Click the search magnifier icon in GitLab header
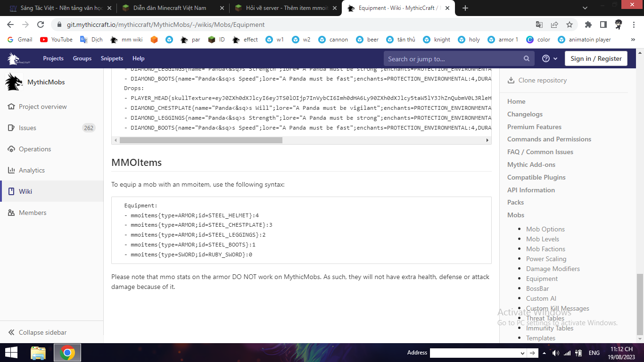This screenshot has width=644, height=362. pos(527,59)
